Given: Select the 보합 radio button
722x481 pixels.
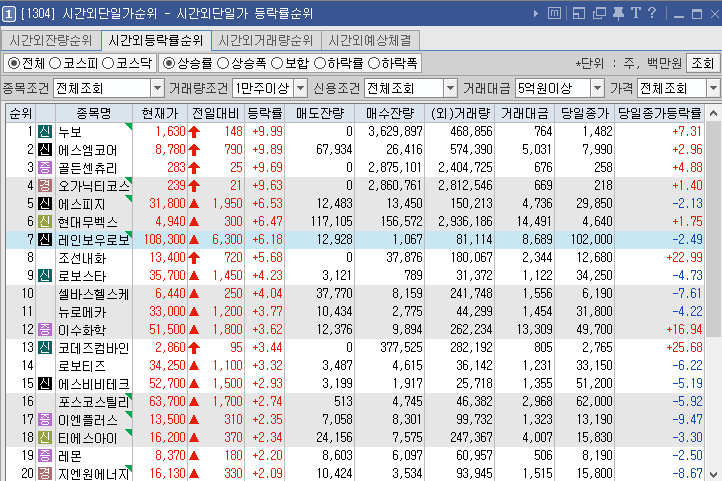Looking at the screenshot, I should click(x=277, y=63).
